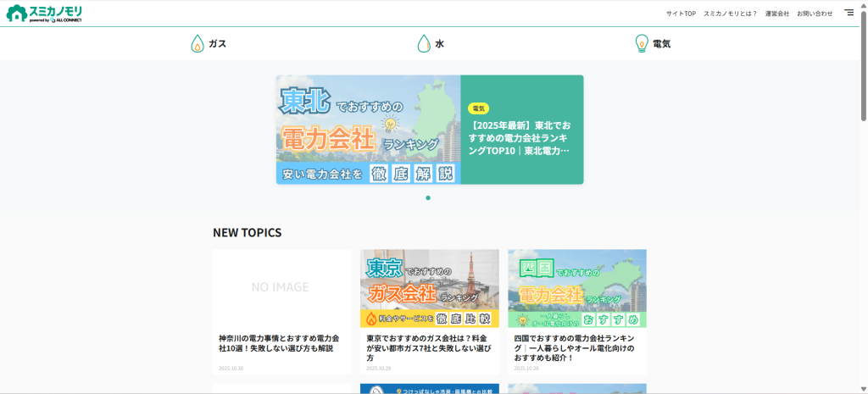Open お問い合わせ contact link
The height and width of the screenshot is (394, 868).
[815, 14]
